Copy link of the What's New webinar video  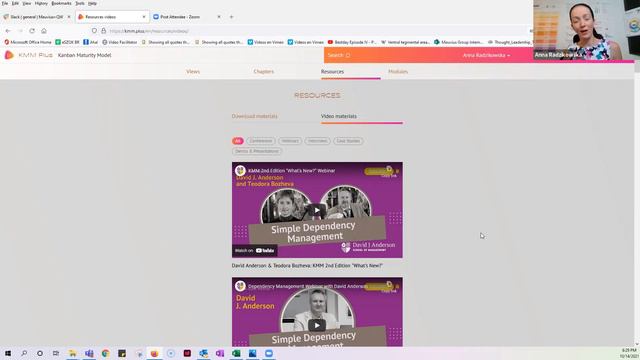pos(389,171)
